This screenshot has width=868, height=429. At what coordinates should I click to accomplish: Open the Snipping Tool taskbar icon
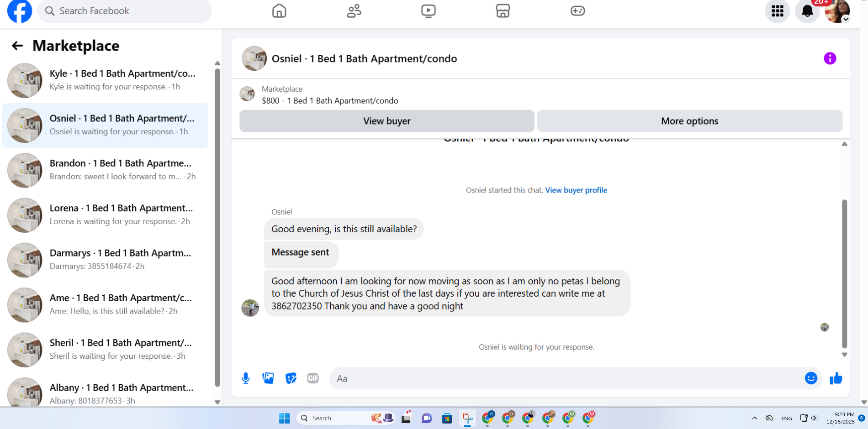tap(467, 418)
